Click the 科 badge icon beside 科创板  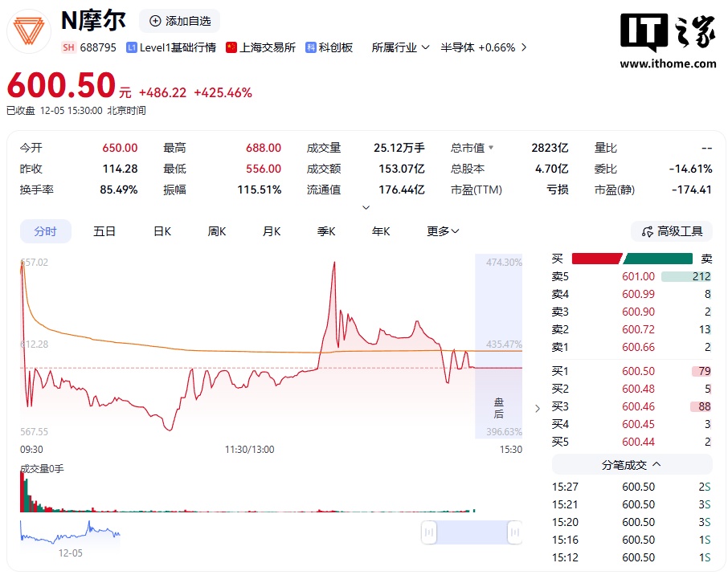(x=311, y=47)
